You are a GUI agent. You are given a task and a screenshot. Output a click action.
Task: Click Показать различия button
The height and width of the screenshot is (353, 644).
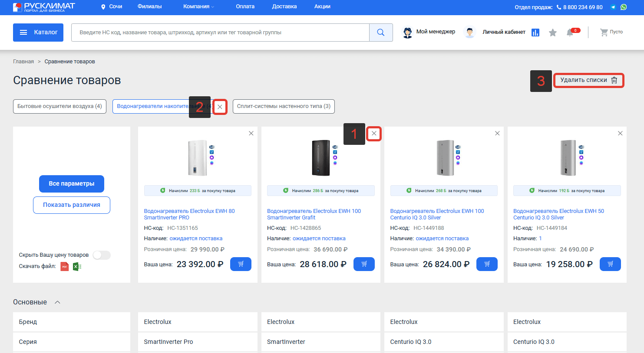tap(72, 205)
